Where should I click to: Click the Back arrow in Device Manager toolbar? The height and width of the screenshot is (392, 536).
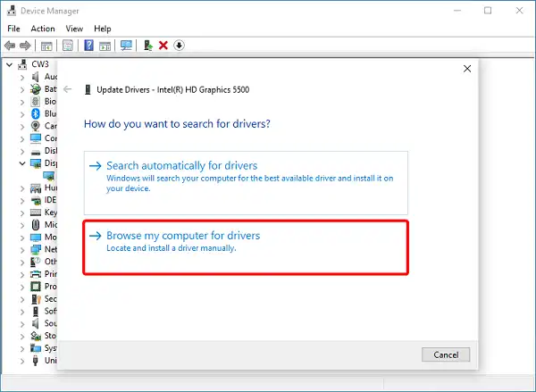[x=11, y=46]
